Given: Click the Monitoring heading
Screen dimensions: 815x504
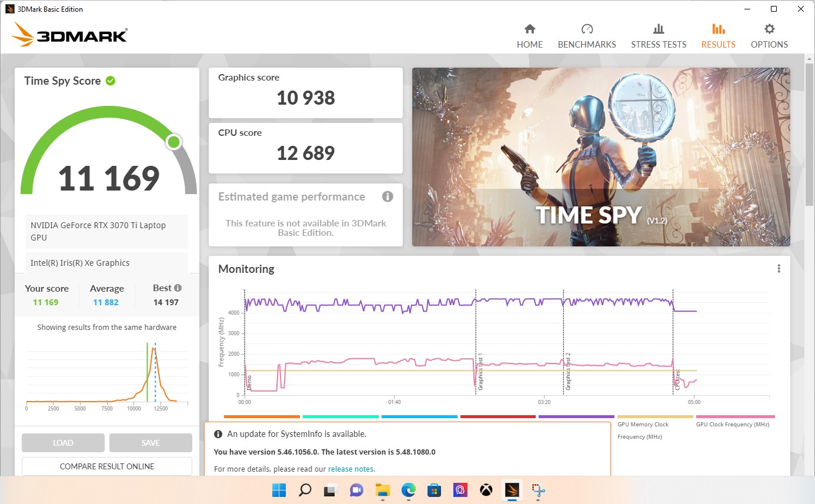Looking at the screenshot, I should 246,269.
